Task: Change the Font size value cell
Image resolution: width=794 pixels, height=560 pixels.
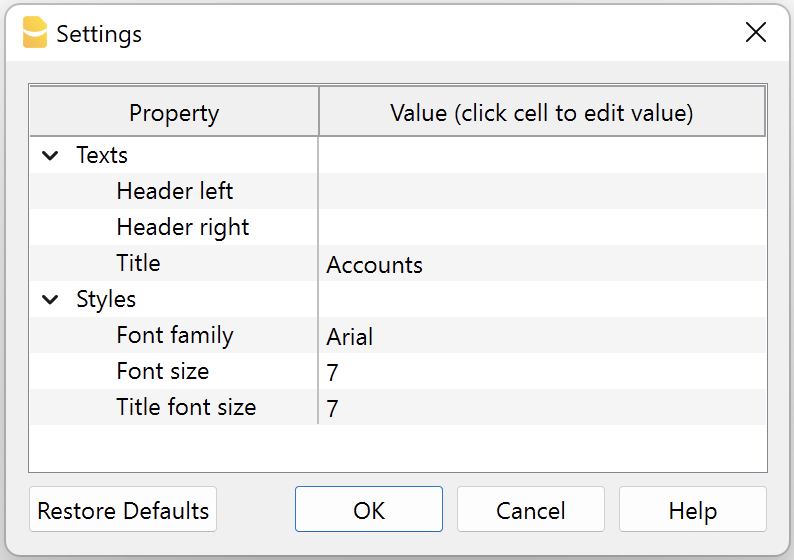Action: 542,373
